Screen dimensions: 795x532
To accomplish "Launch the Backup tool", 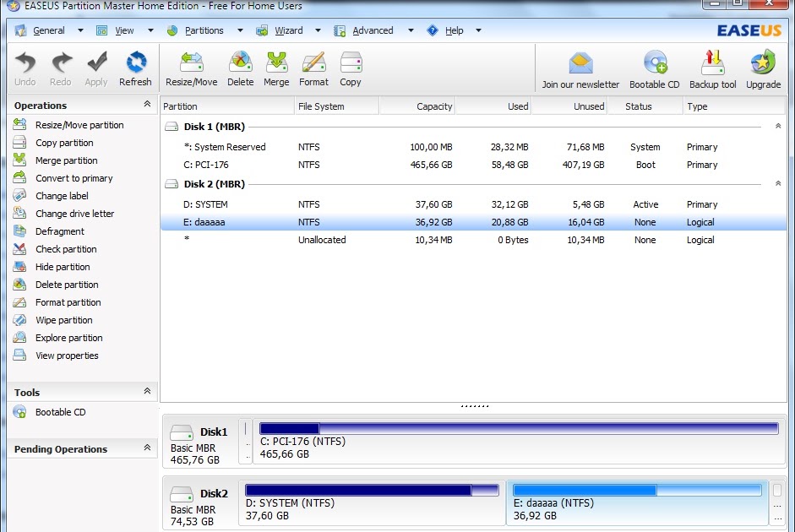I will [x=713, y=70].
